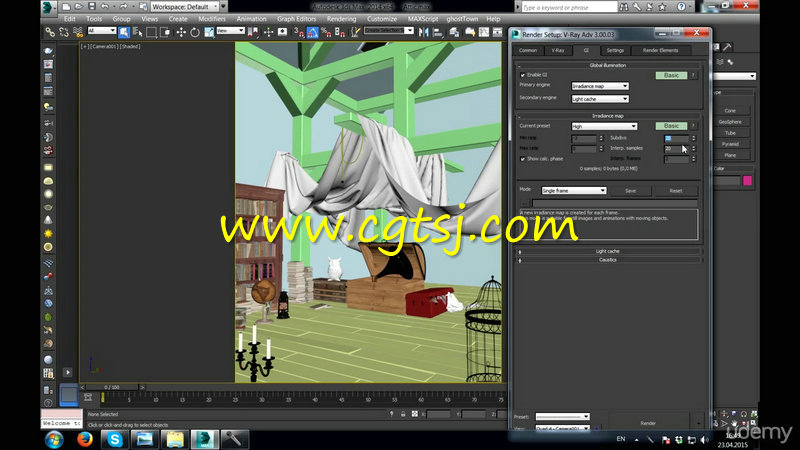
Task: Switch to the Common tab
Action: 528,51
